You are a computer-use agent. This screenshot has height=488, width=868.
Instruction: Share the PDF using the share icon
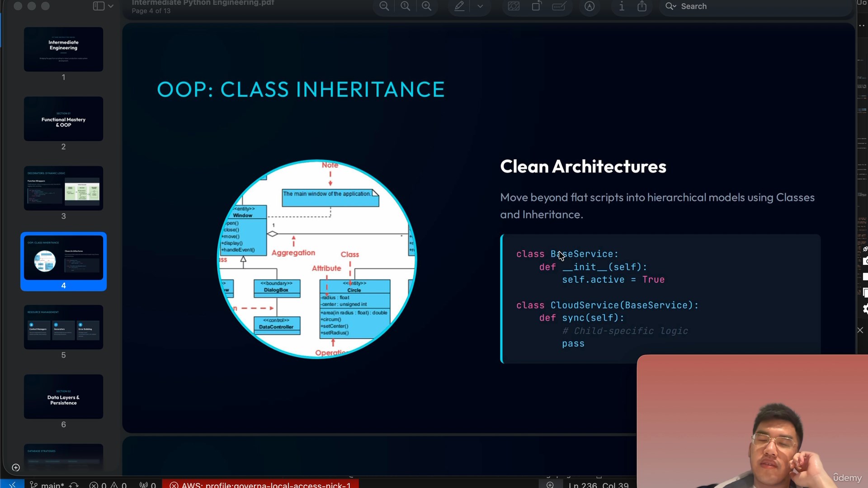pyautogui.click(x=642, y=6)
